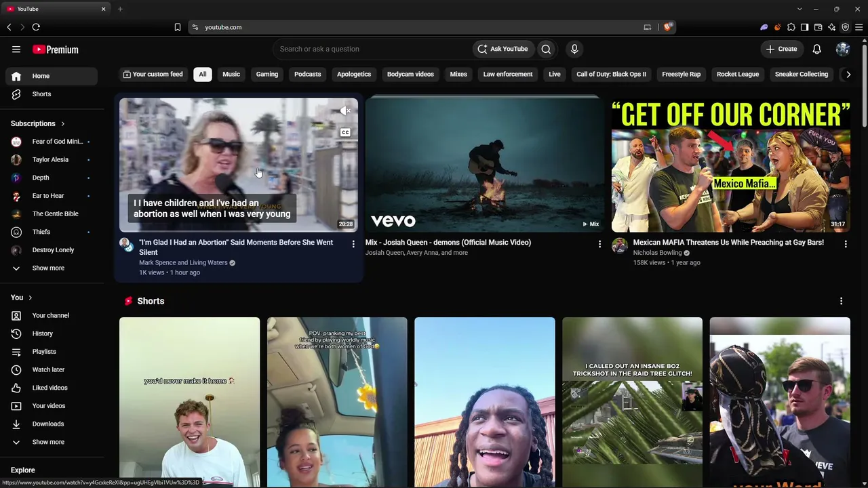
Task: Show the browser sidebar panel
Action: tap(804, 27)
